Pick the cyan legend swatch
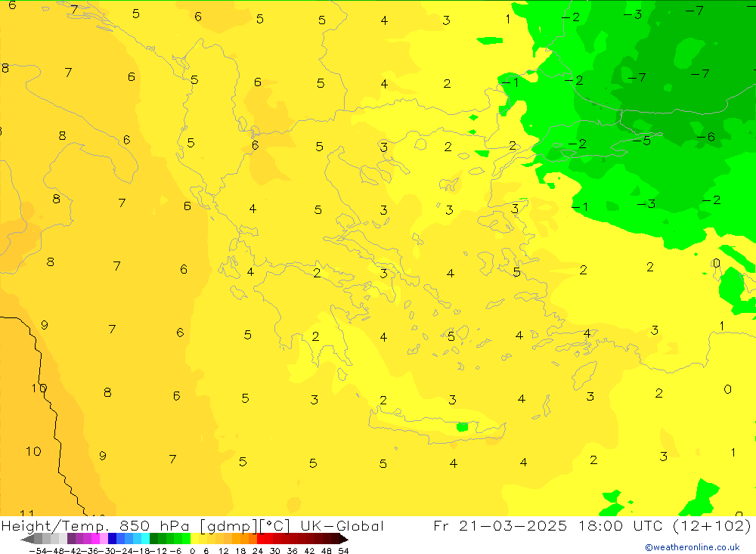The width and height of the screenshot is (756, 554). click(x=145, y=539)
